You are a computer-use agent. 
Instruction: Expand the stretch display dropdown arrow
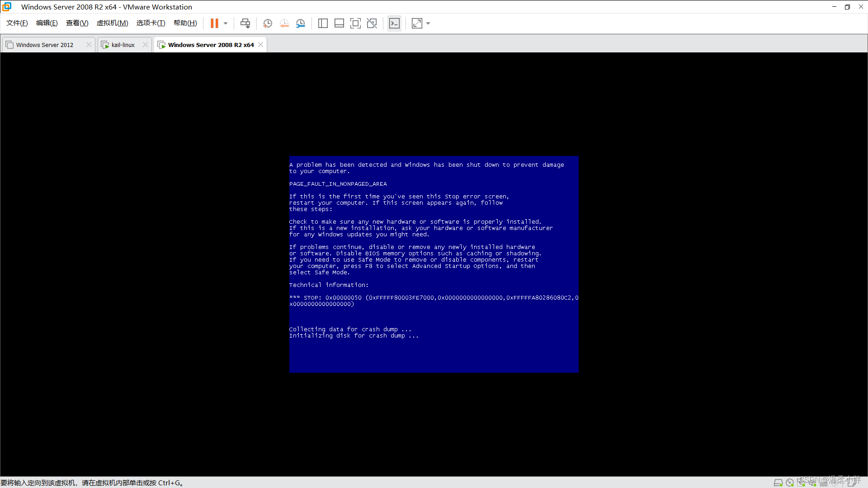428,23
